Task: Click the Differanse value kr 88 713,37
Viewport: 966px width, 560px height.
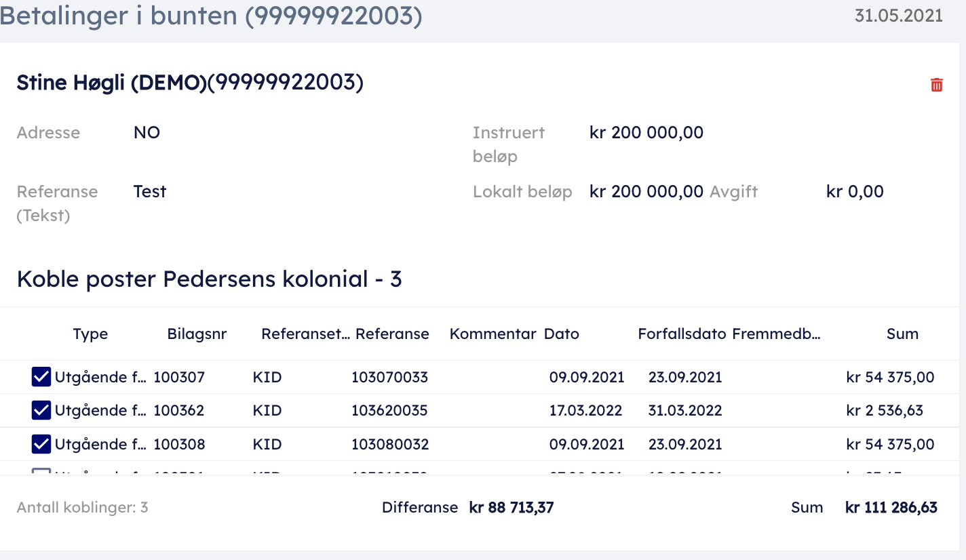Action: pyautogui.click(x=511, y=507)
